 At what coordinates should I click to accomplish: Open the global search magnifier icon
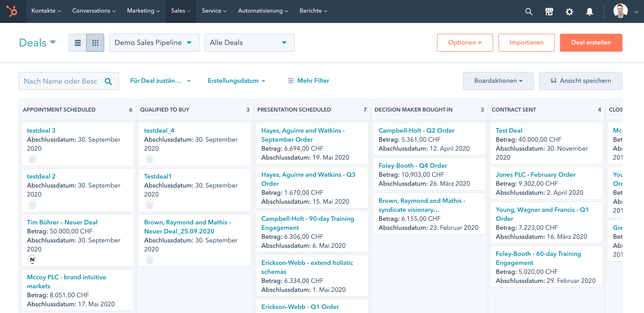529,11
